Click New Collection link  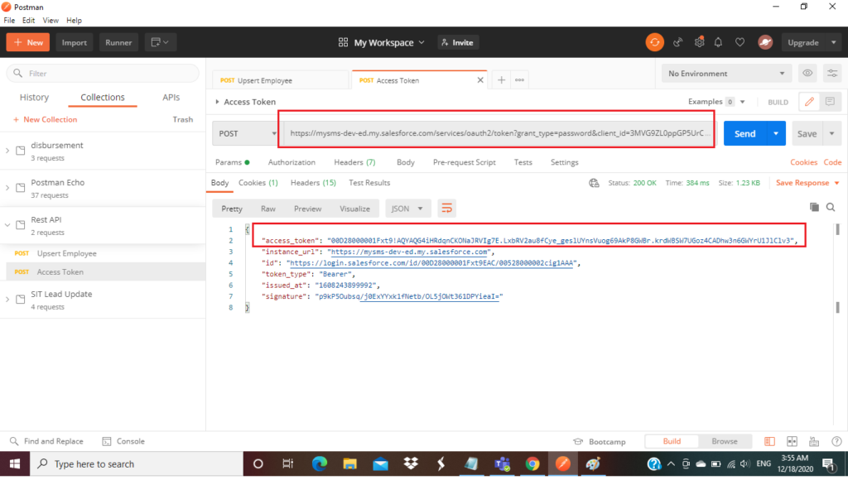45,119
